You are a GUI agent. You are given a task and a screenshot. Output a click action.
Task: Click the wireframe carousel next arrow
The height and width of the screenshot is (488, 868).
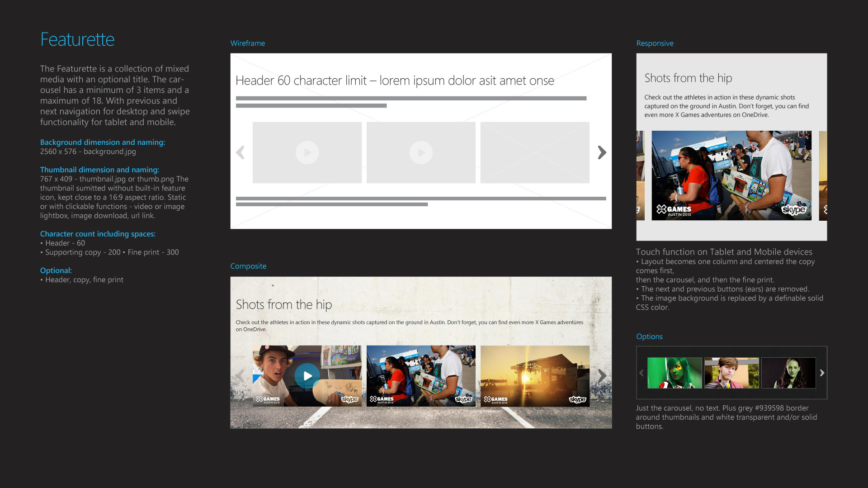602,152
